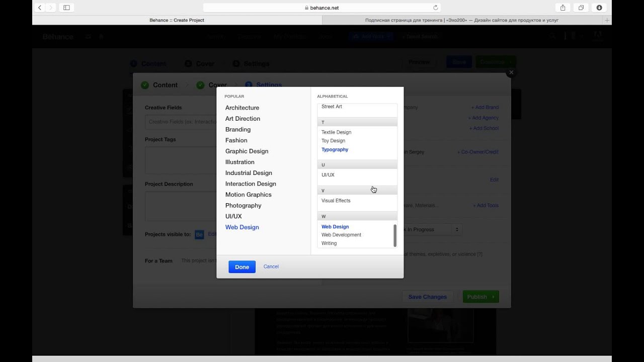Open Safari's share button

click(x=563, y=8)
